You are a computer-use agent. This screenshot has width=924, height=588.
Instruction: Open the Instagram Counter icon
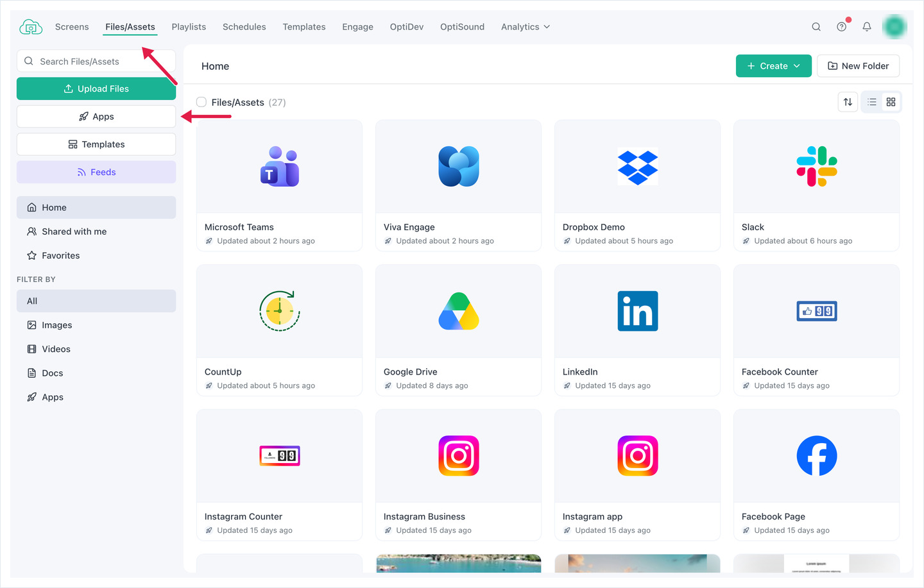(x=279, y=456)
